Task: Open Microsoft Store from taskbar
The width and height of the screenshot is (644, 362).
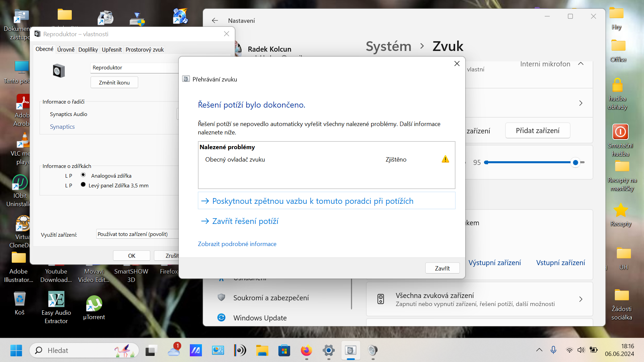Action: 284,351
